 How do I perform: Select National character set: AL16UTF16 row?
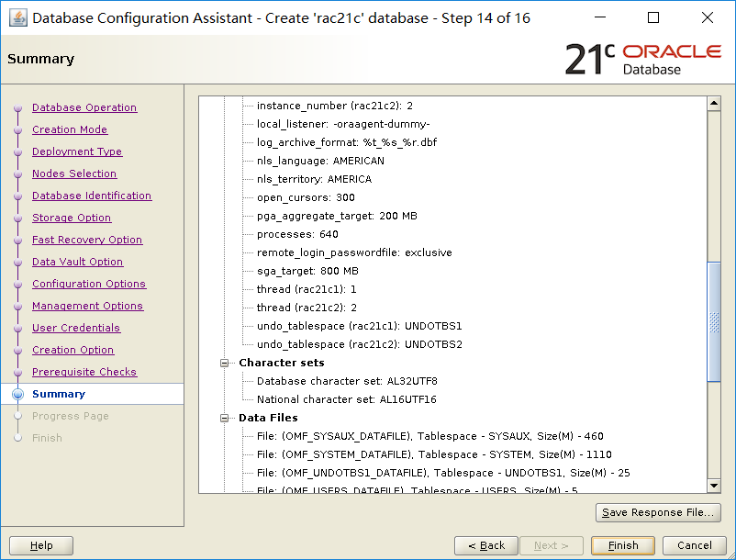tap(346, 399)
